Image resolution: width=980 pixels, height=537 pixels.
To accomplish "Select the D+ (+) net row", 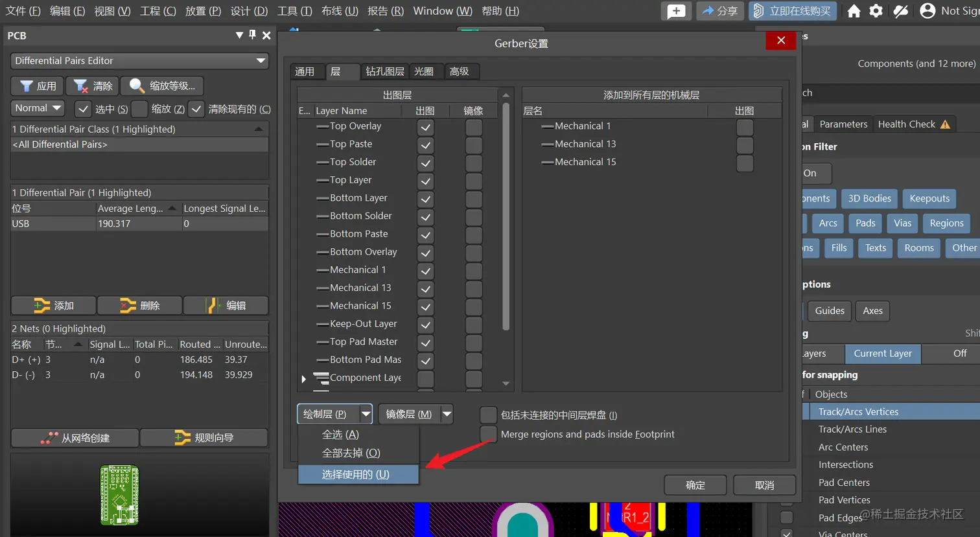I will (x=139, y=360).
